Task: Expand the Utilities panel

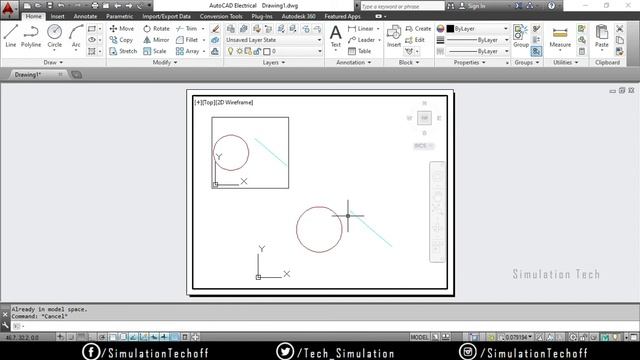Action: click(566, 62)
